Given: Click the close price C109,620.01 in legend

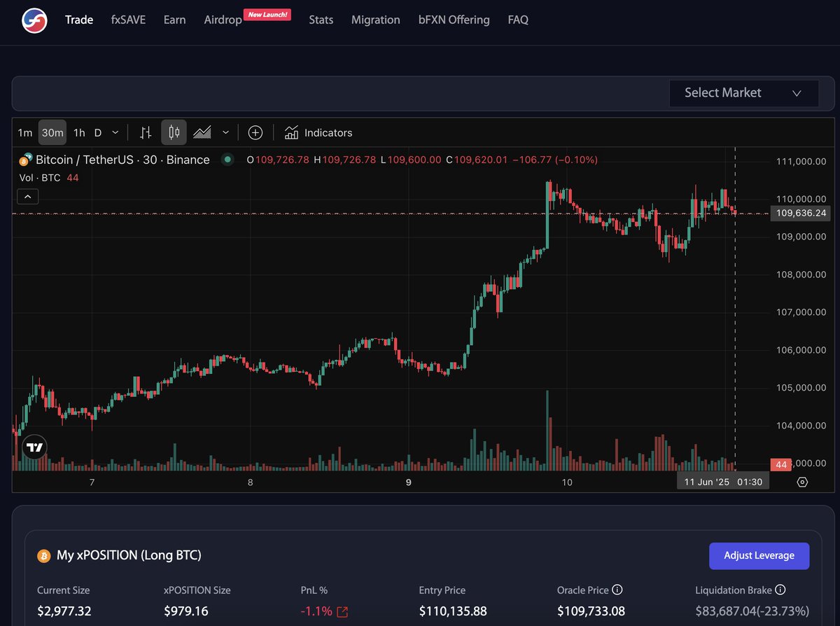Looking at the screenshot, I should (477, 160).
